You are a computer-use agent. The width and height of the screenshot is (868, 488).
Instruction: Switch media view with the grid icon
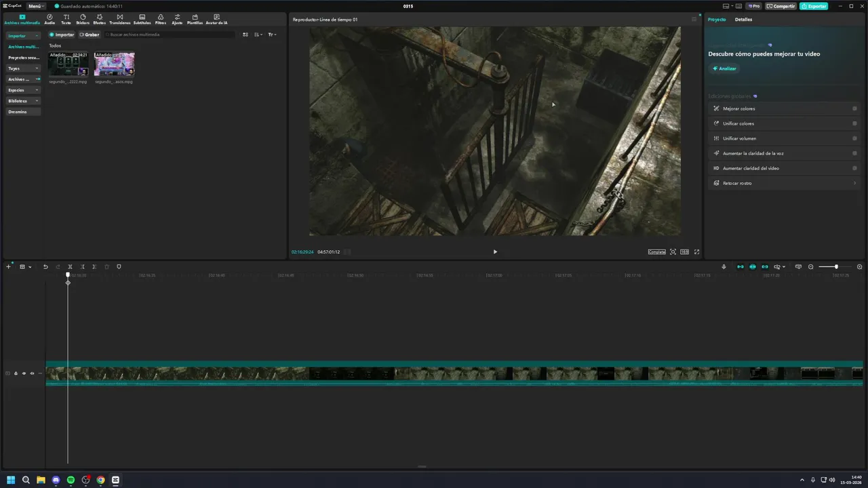click(245, 35)
